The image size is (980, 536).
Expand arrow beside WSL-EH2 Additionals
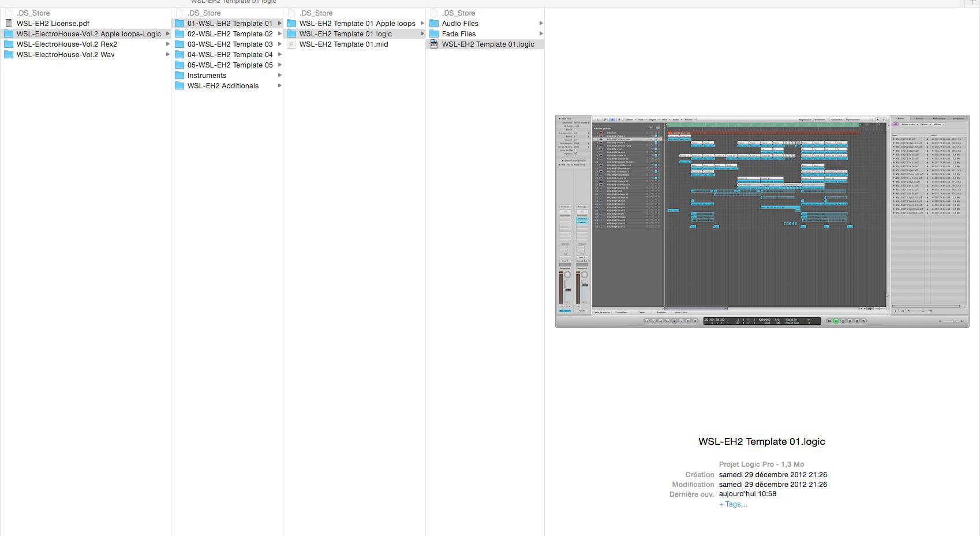[280, 86]
